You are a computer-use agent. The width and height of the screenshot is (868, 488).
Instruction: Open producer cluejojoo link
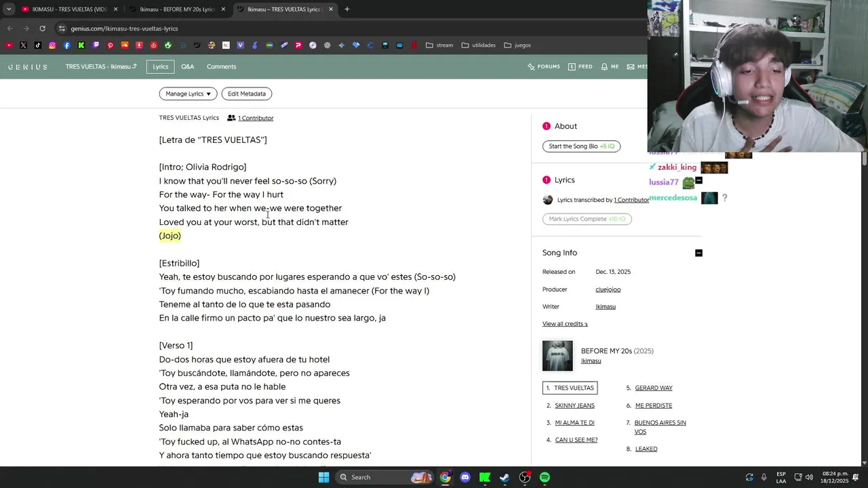pyautogui.click(x=608, y=289)
